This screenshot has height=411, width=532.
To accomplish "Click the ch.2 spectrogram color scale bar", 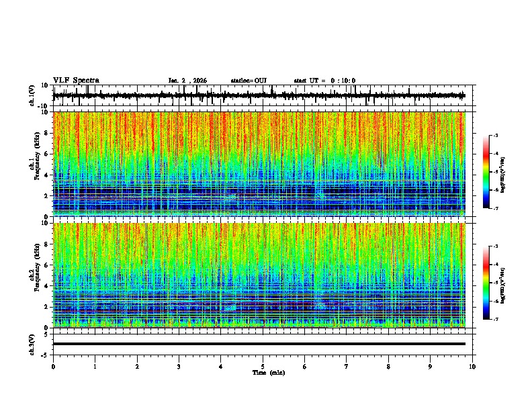I will 486,283.
